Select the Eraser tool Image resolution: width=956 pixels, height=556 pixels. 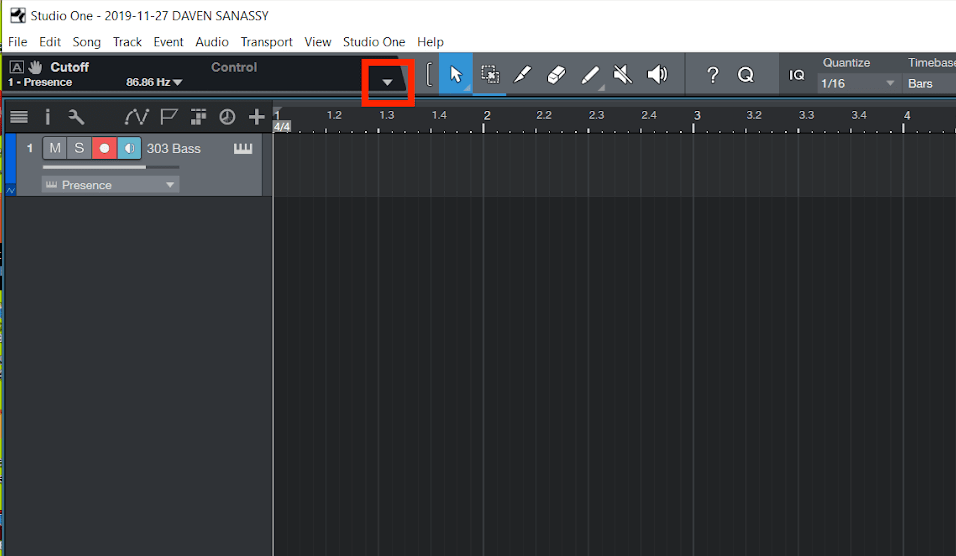click(556, 74)
